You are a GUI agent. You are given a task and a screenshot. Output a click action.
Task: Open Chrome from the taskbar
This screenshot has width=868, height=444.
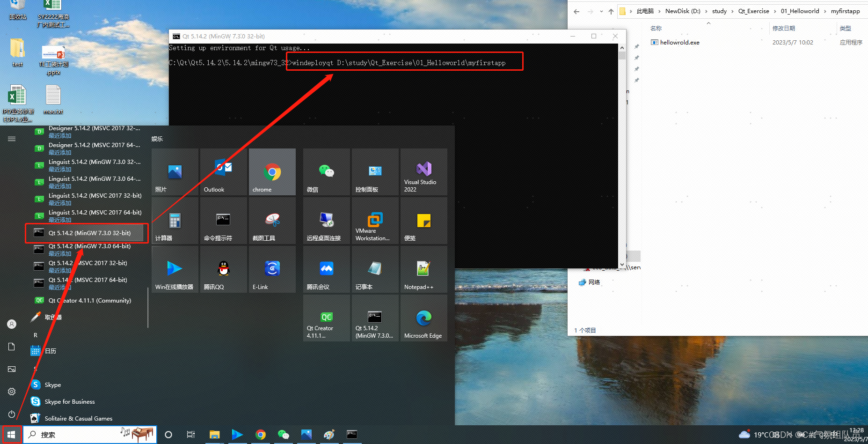tap(261, 435)
